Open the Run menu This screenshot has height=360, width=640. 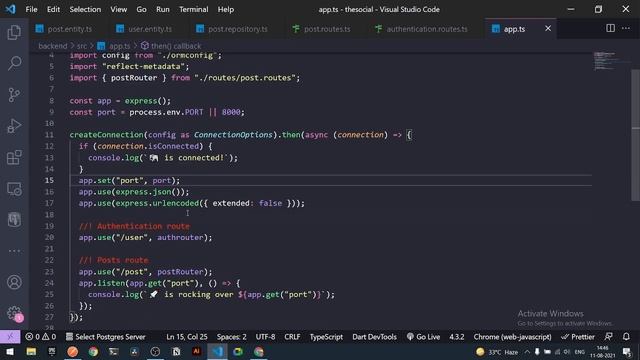(x=162, y=9)
